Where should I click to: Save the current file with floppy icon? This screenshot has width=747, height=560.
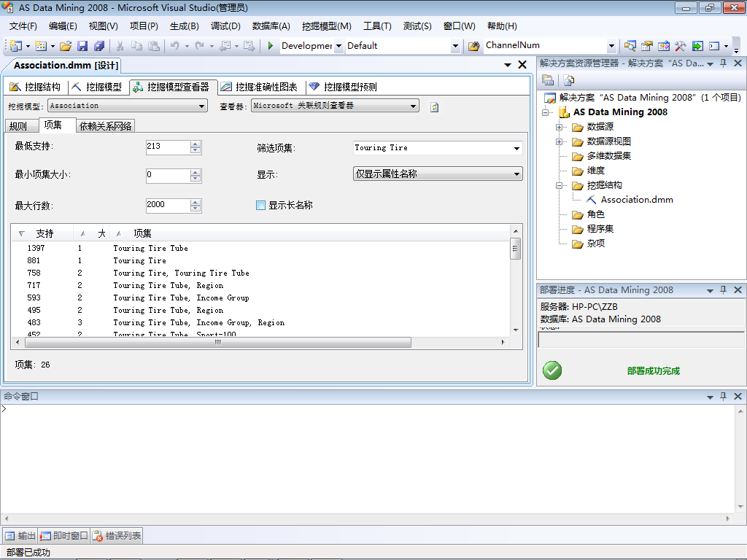click(x=82, y=46)
